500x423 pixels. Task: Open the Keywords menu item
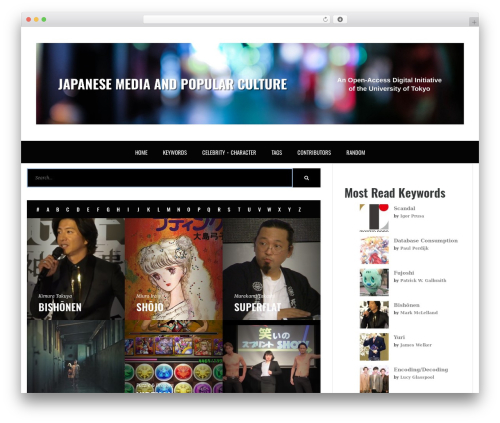(x=175, y=152)
